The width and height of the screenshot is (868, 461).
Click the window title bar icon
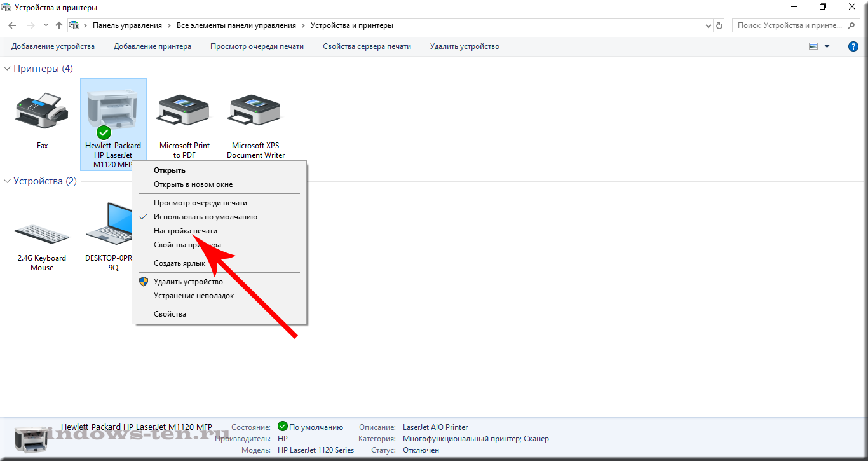(x=7, y=7)
